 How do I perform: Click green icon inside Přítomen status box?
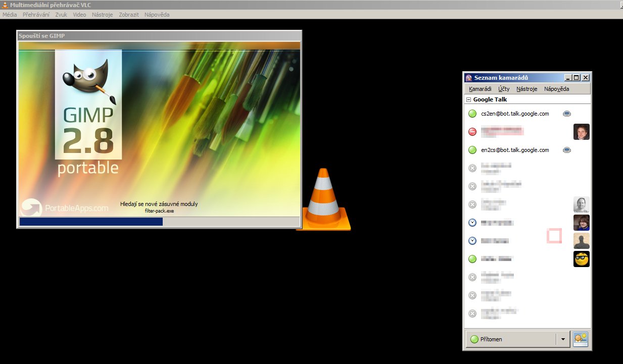pyautogui.click(x=474, y=339)
